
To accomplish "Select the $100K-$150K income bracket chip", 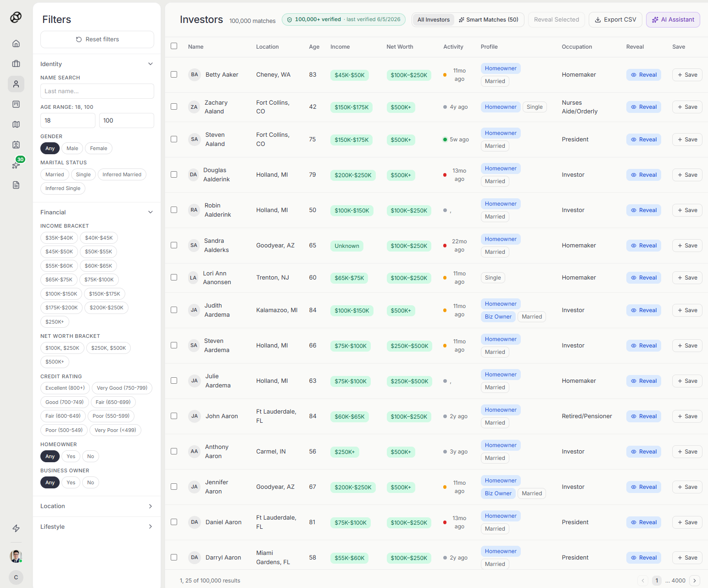I will (x=61, y=294).
